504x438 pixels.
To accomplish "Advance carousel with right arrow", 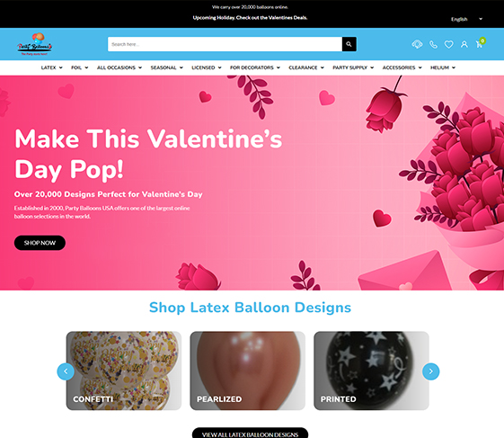I will (x=430, y=371).
